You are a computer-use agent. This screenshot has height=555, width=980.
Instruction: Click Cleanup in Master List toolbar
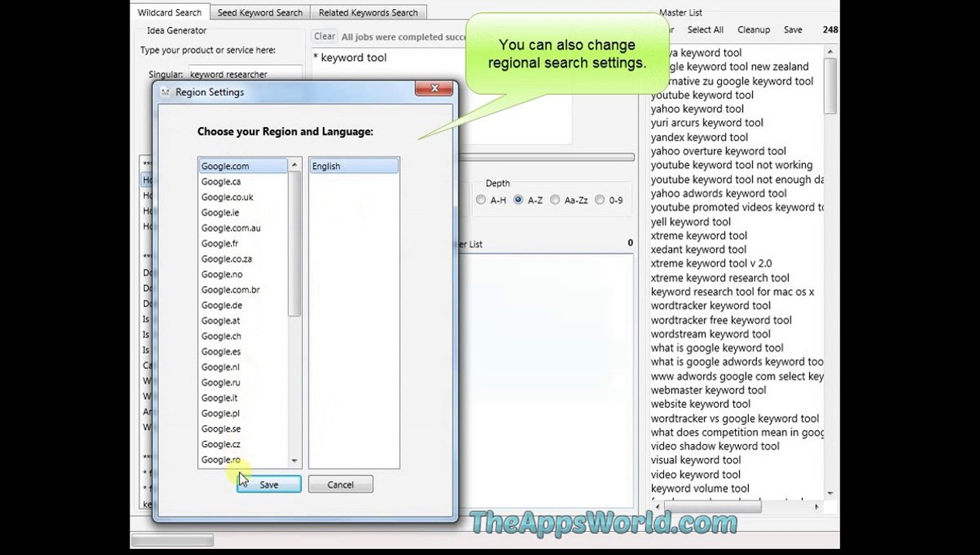point(753,29)
